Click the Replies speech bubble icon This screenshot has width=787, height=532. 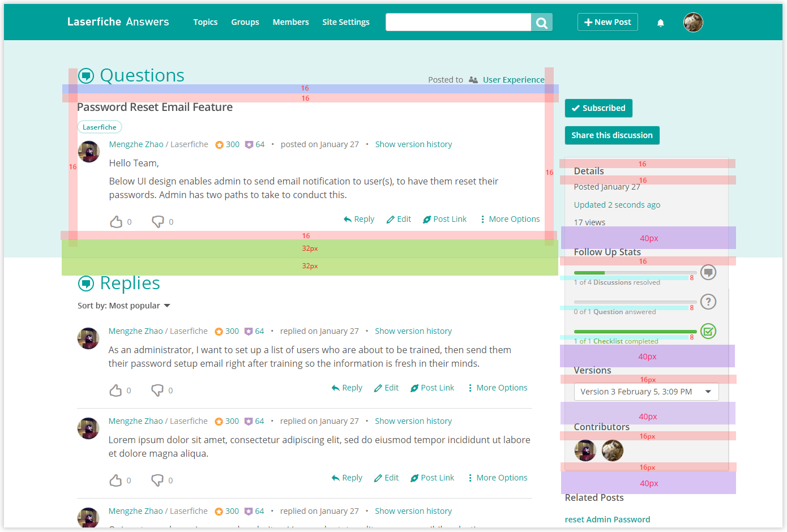[x=86, y=284]
